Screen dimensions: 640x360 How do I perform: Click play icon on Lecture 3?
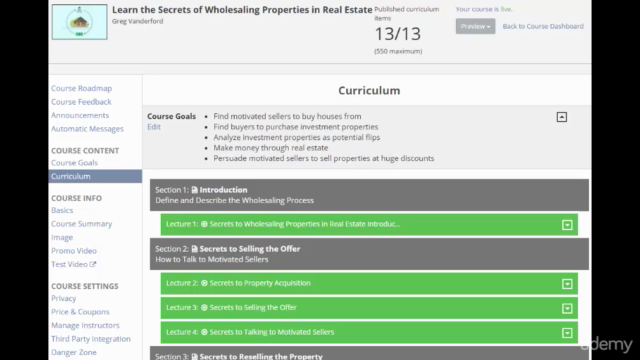click(x=204, y=307)
